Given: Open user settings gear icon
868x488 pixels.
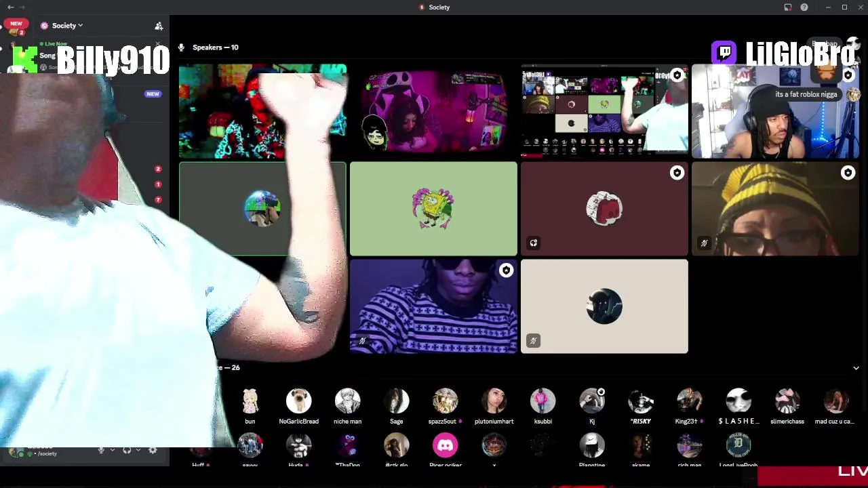Looking at the screenshot, I should click(153, 450).
